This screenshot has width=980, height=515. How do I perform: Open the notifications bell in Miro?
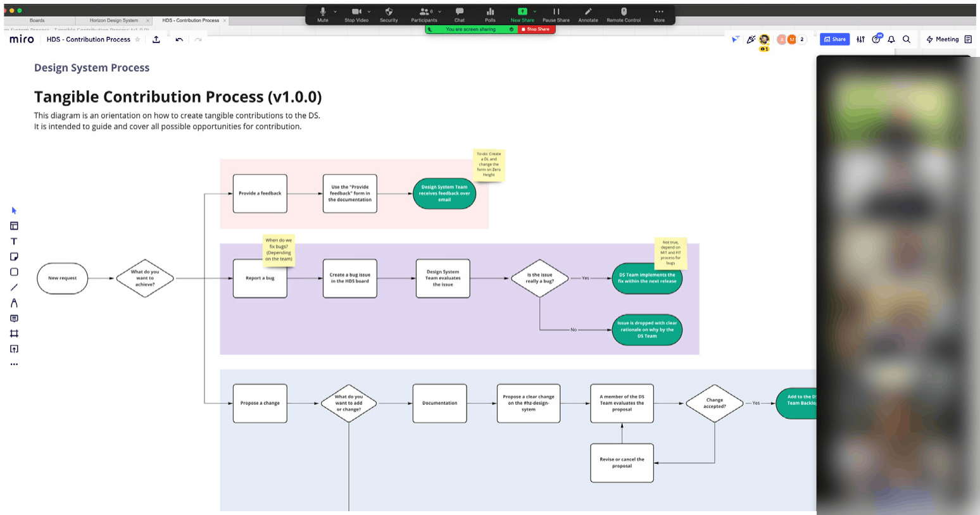pos(891,39)
